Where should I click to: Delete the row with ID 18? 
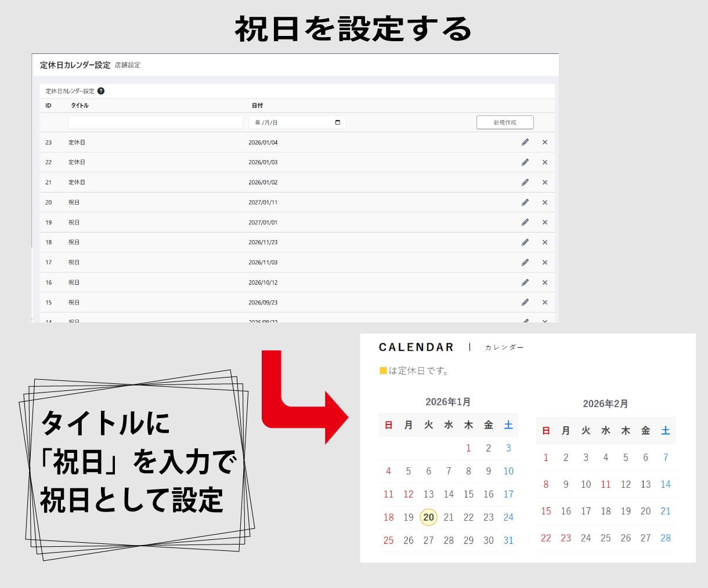tap(545, 242)
